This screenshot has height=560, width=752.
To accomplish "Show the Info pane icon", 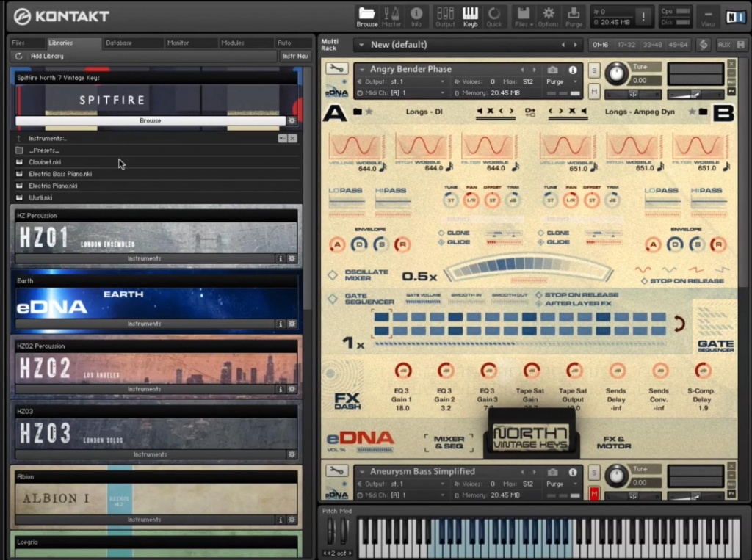I will coord(416,17).
